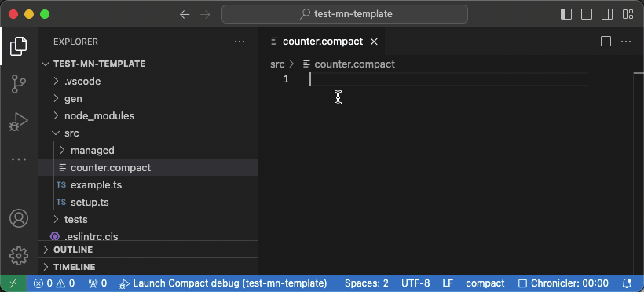Expand the .vscode folder
Screen dimensions: 644x292
148,82
